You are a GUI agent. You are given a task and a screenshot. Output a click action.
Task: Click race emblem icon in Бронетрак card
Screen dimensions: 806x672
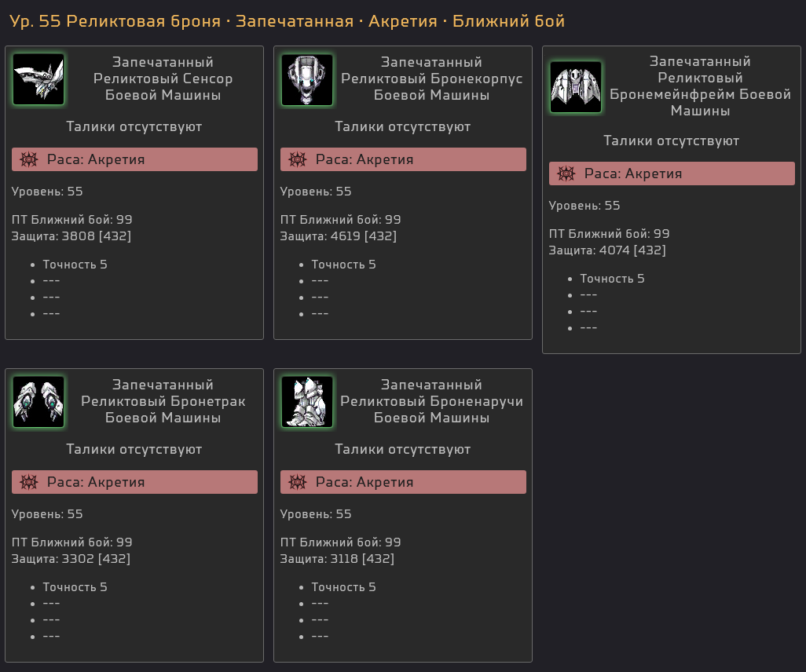click(x=29, y=482)
